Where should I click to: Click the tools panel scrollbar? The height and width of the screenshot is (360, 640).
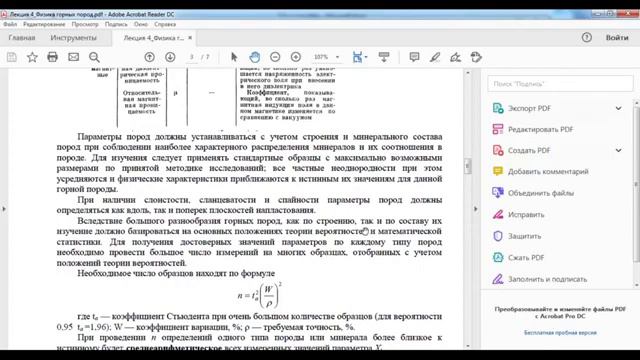(x=636, y=184)
